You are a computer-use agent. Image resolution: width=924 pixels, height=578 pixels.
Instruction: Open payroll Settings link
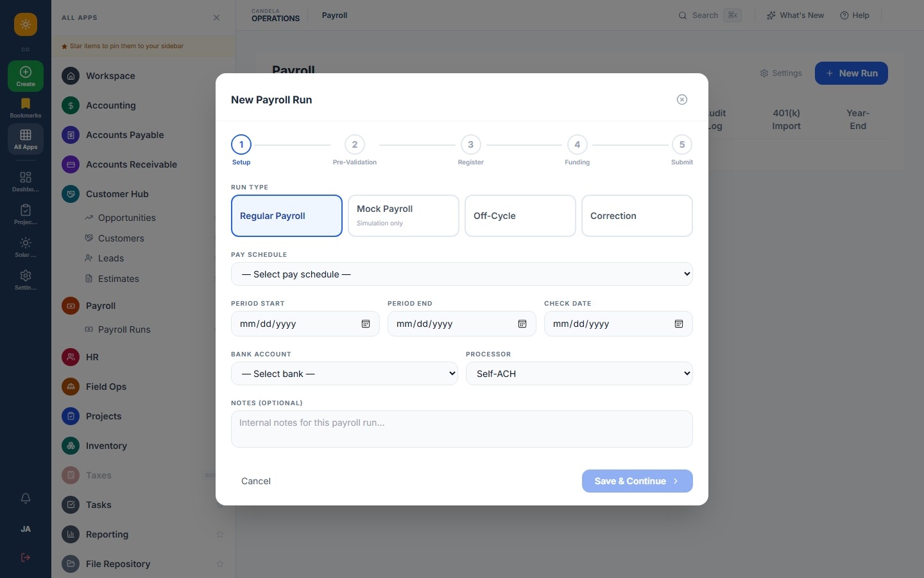(x=781, y=73)
